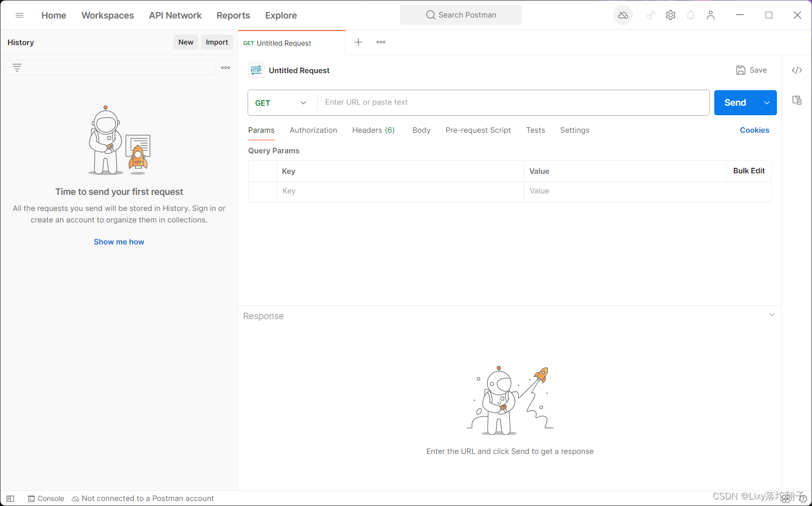Open the Workspaces menu
This screenshot has width=812, height=506.
108,15
